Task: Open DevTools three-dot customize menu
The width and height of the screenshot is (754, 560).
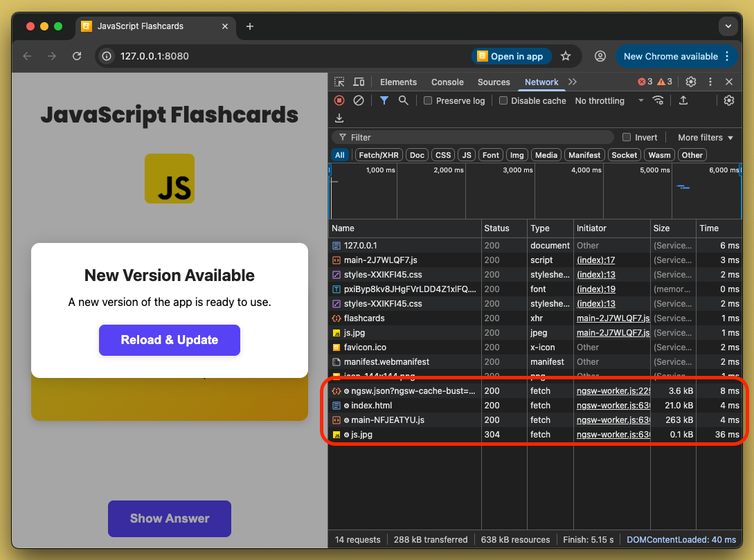Action: (x=710, y=82)
